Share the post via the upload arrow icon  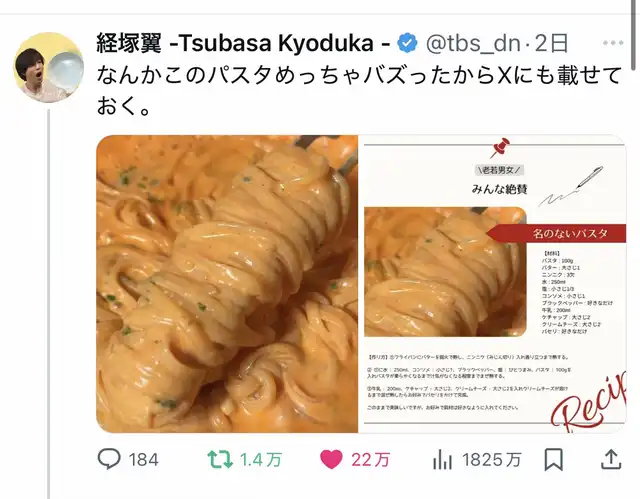coord(611,459)
